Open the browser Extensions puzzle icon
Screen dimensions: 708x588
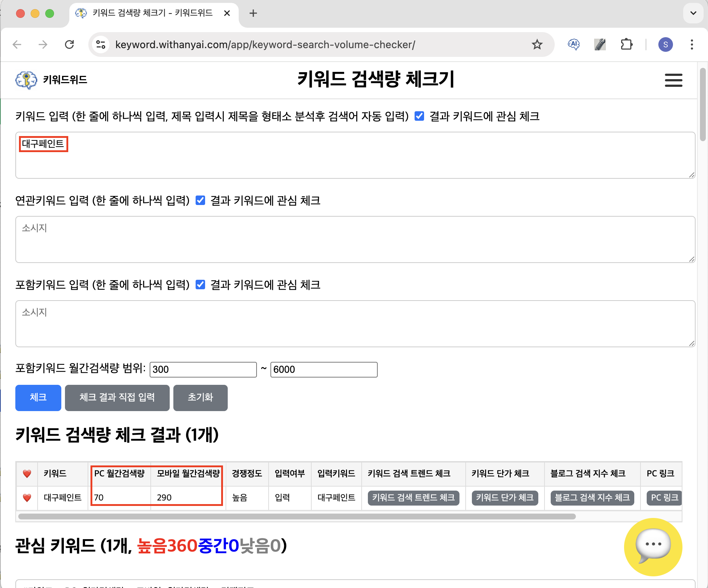626,45
